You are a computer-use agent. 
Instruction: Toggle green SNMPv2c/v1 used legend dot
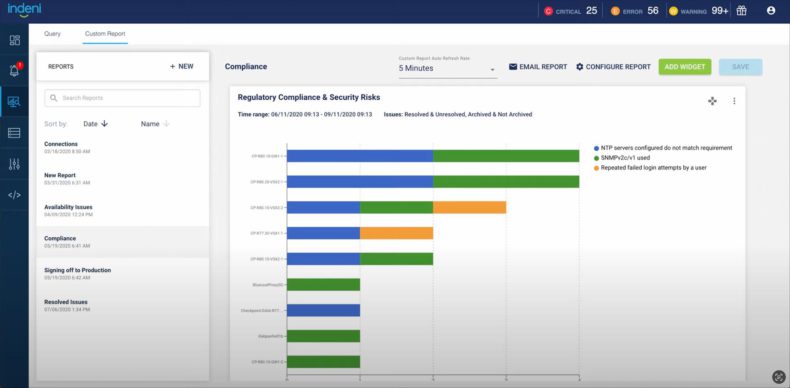(x=597, y=158)
